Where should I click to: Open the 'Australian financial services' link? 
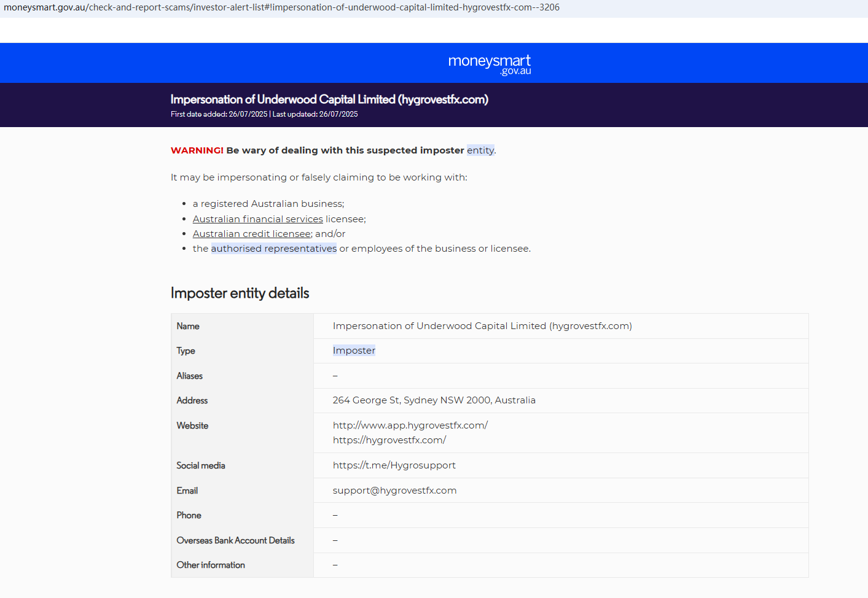click(258, 219)
